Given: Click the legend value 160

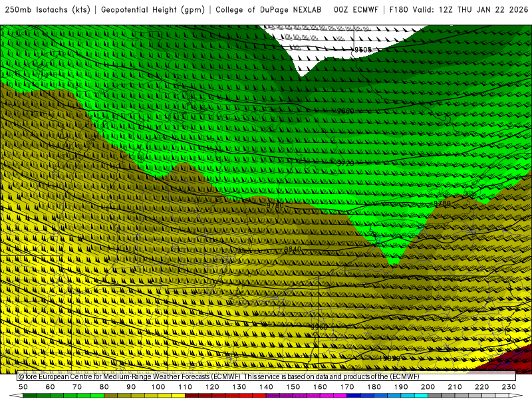Looking at the screenshot, I should (x=321, y=387).
